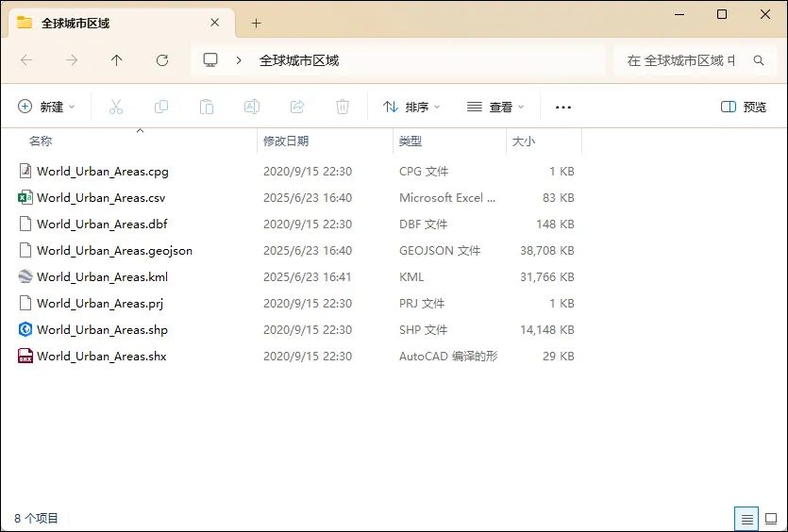Click the size value 148 KB

tap(555, 224)
